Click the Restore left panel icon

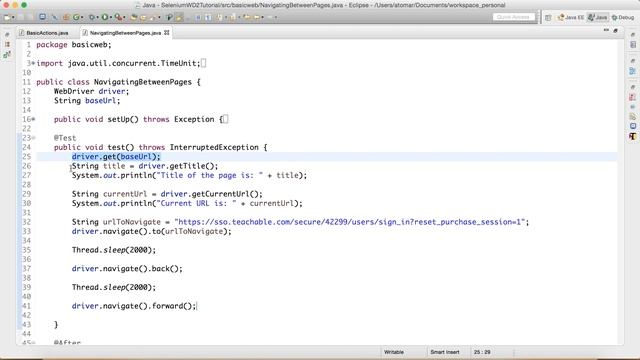pos(7,35)
